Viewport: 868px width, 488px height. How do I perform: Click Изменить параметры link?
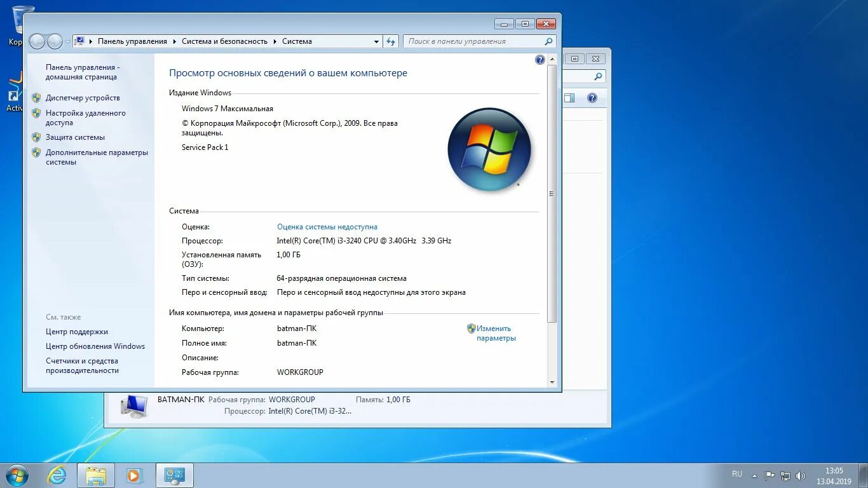click(496, 334)
